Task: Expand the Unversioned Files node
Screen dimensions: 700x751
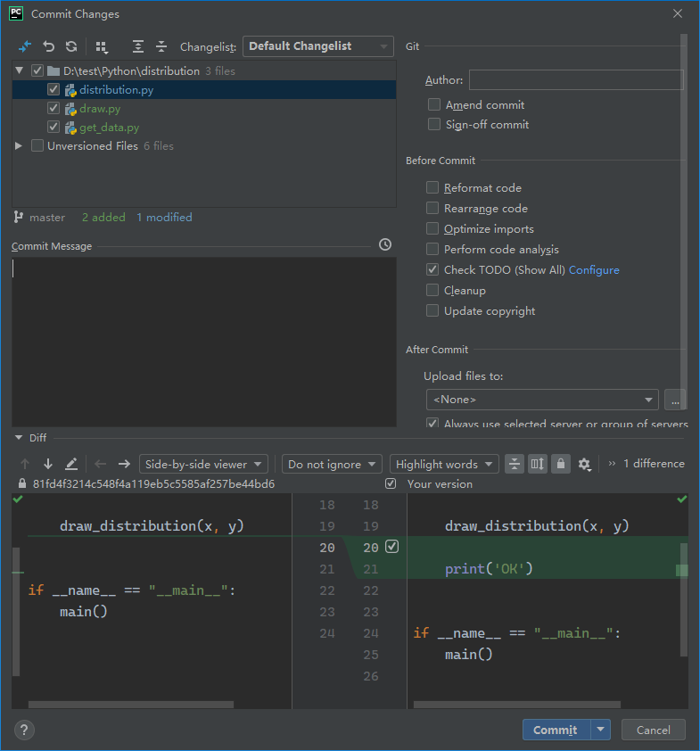Action: 19,145
